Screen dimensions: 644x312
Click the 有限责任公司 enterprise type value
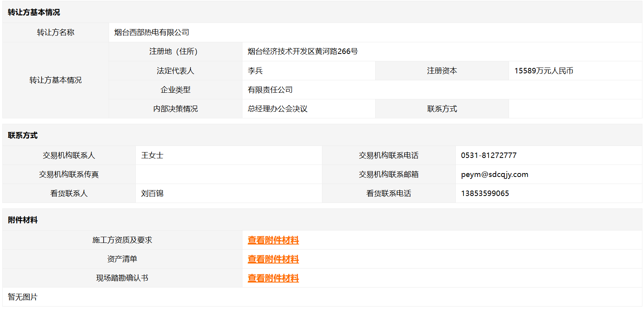click(x=270, y=90)
